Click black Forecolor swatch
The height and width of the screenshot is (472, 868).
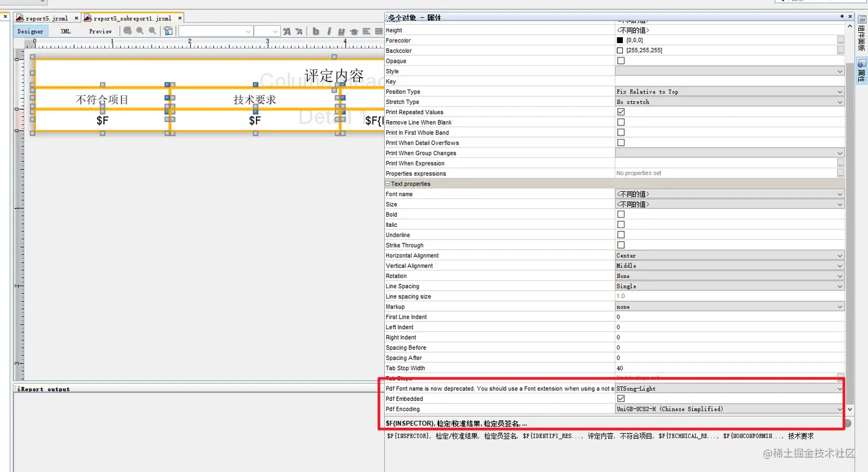(x=620, y=40)
